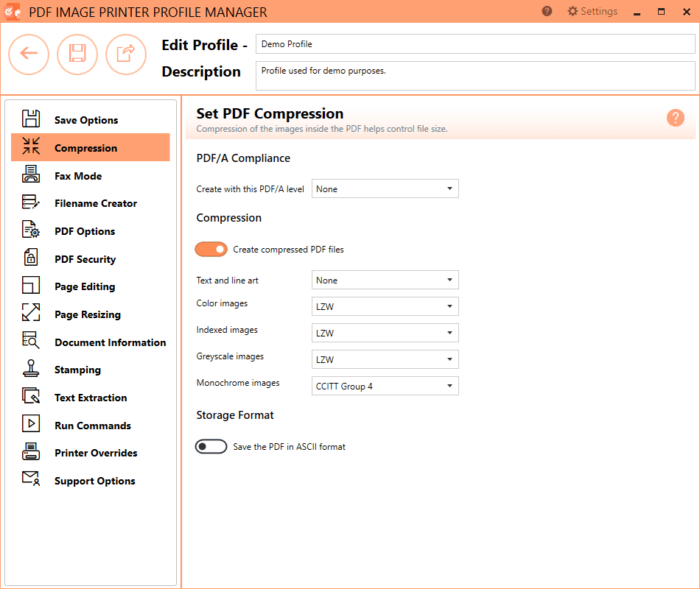Open Run Commands section

point(90,426)
